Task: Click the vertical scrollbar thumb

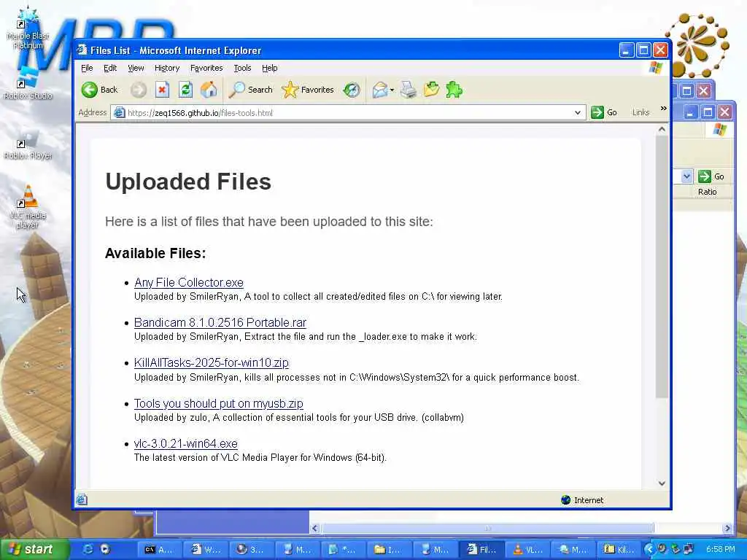Action: (x=662, y=267)
